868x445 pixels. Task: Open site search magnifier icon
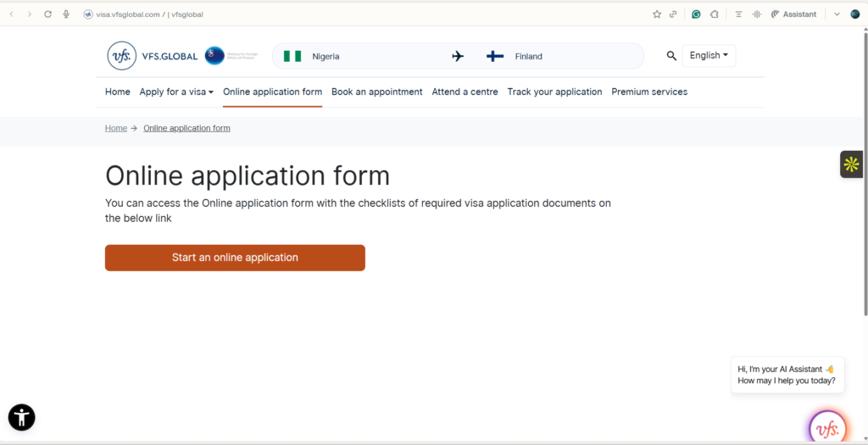671,55
